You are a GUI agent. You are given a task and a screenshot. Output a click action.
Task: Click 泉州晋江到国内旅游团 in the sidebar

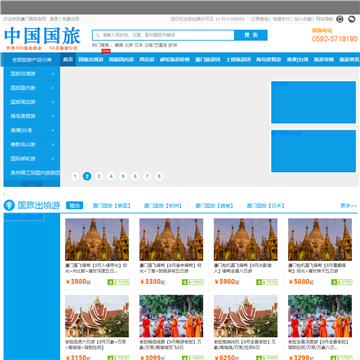pyautogui.click(x=35, y=173)
